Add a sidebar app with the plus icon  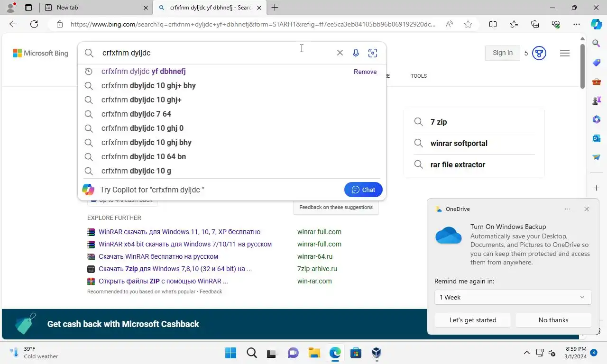[597, 188]
